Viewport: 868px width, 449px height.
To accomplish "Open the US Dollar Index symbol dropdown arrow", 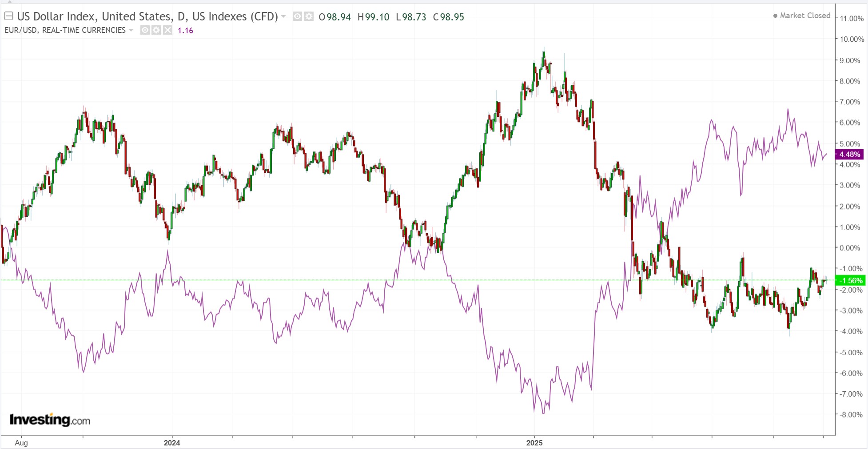I will point(283,16).
